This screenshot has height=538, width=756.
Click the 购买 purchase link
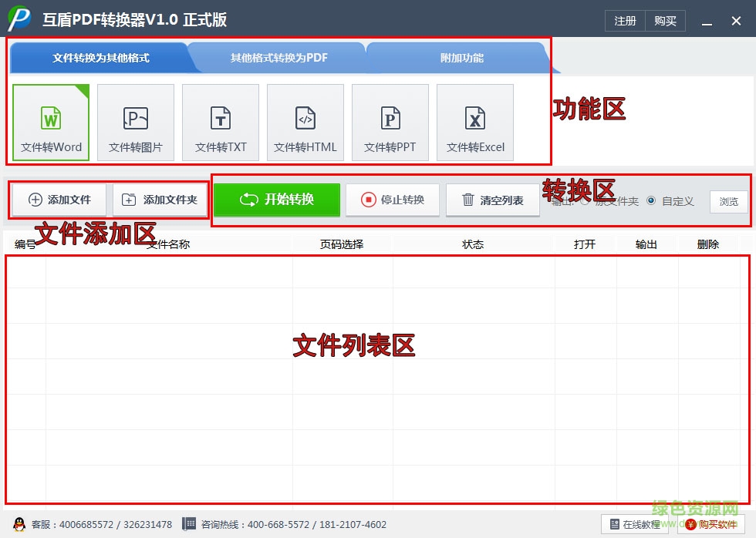[666, 21]
